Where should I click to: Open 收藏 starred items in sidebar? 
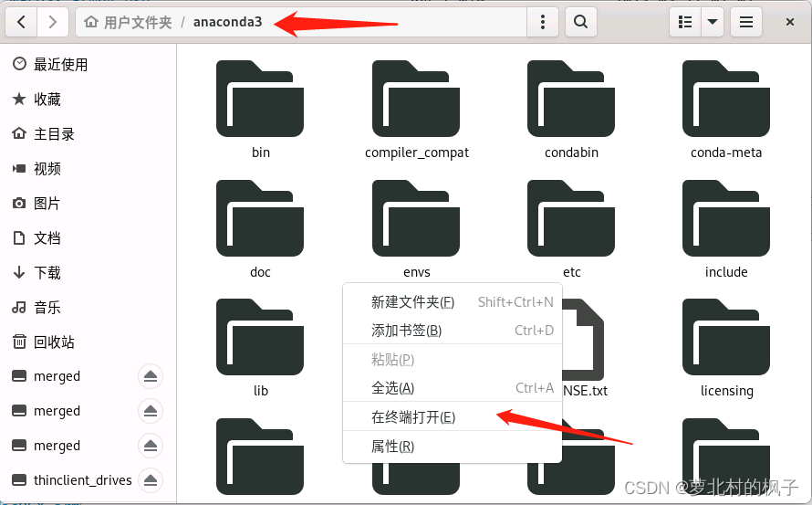click(88, 99)
